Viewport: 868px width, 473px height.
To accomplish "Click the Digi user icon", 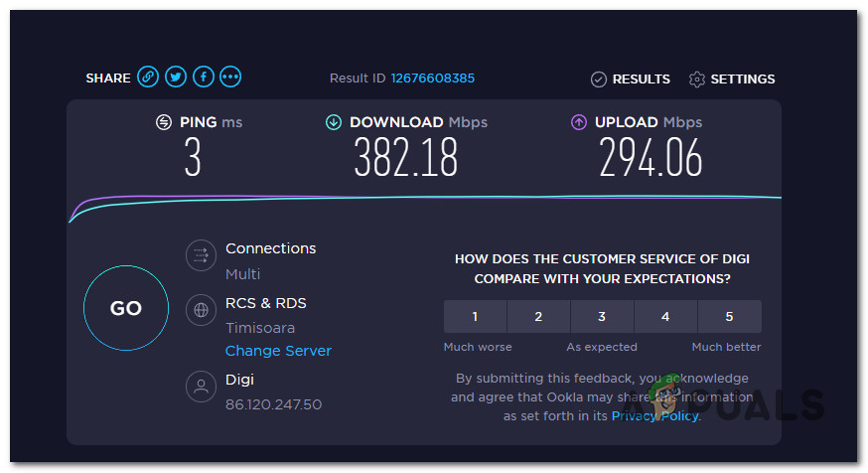I will click(x=201, y=386).
